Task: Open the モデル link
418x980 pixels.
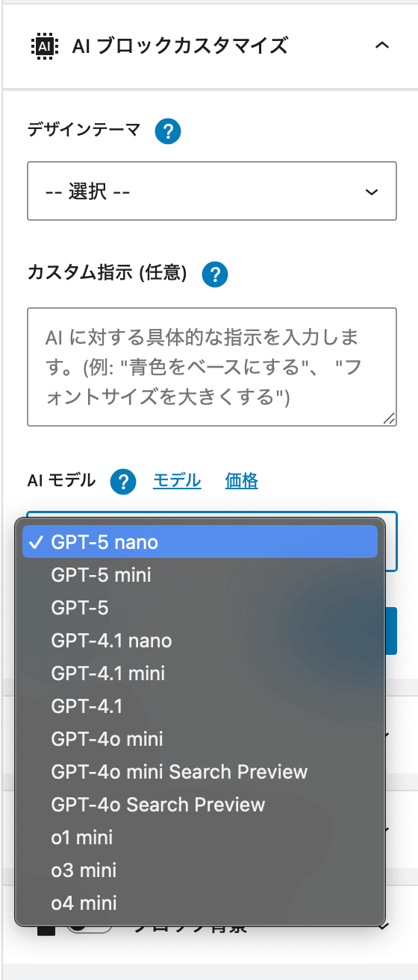Action: [x=177, y=481]
